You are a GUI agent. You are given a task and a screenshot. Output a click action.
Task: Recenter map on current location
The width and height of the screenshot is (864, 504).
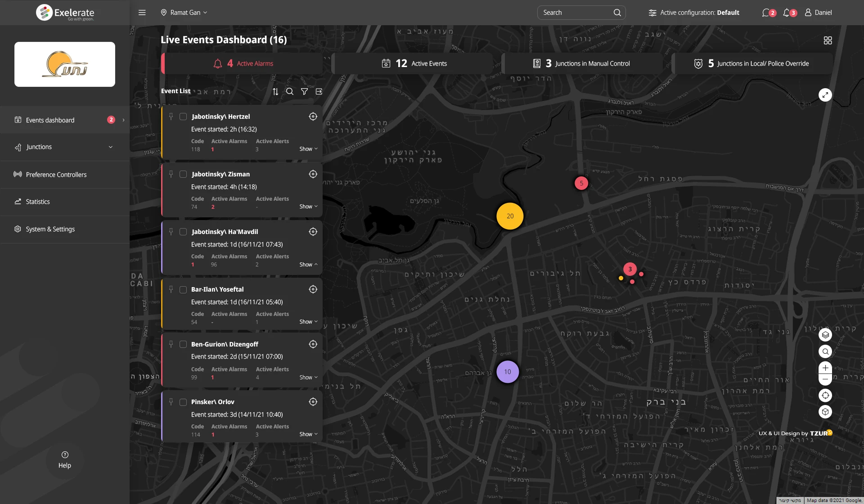pos(825,396)
